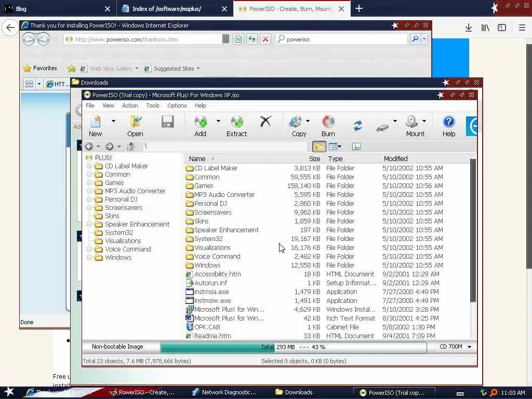Open the Help menu
This screenshot has height=399, width=532.
[200, 105]
